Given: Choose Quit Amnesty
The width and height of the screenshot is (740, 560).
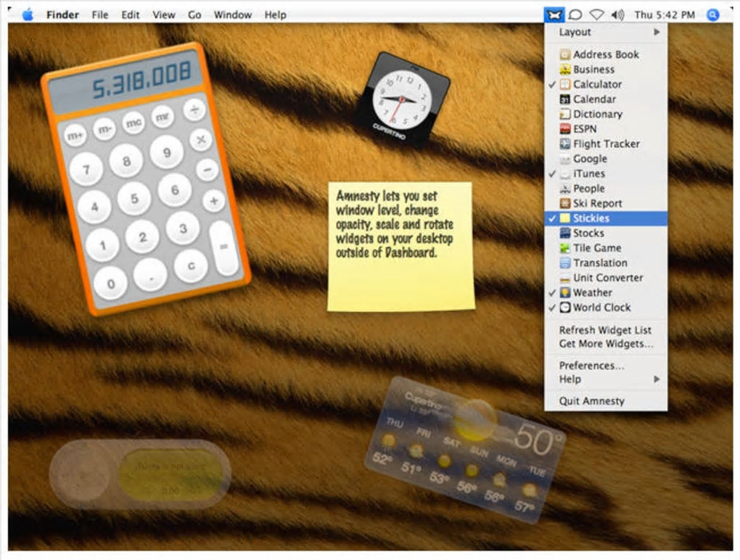Looking at the screenshot, I should click(x=606, y=401).
